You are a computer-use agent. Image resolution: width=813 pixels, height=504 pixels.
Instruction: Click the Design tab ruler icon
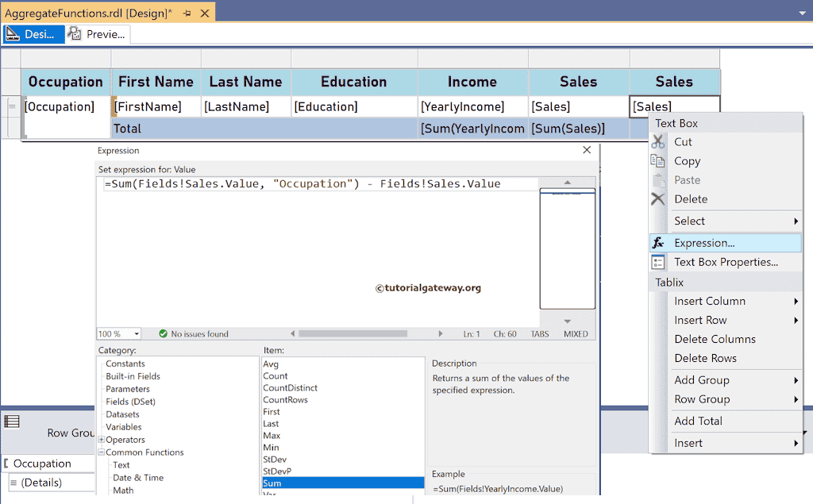tap(13, 34)
